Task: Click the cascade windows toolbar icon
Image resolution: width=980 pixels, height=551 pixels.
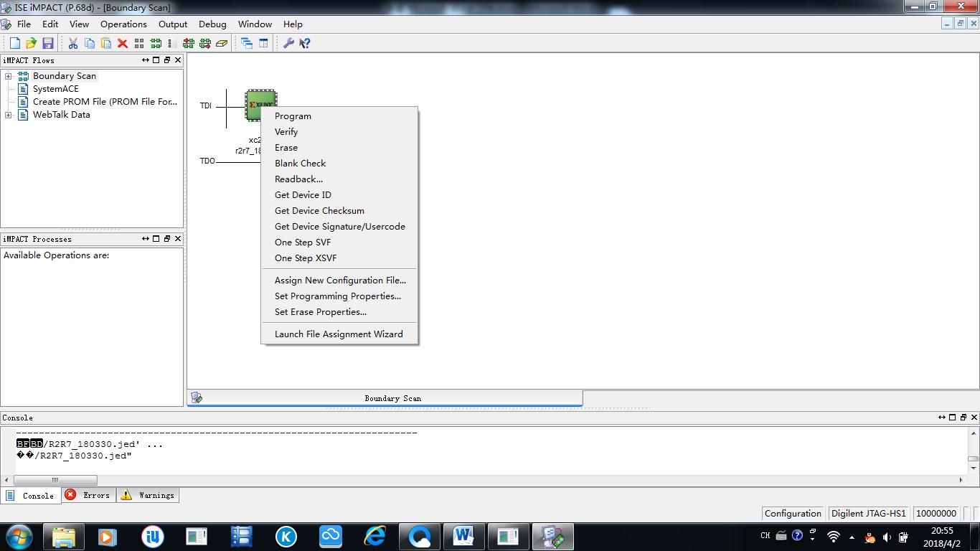Action: point(247,44)
